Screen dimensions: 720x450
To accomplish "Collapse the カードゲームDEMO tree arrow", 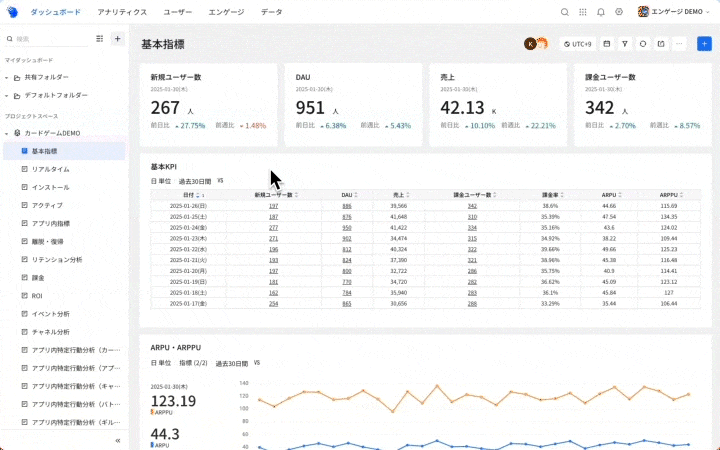I will (6, 134).
